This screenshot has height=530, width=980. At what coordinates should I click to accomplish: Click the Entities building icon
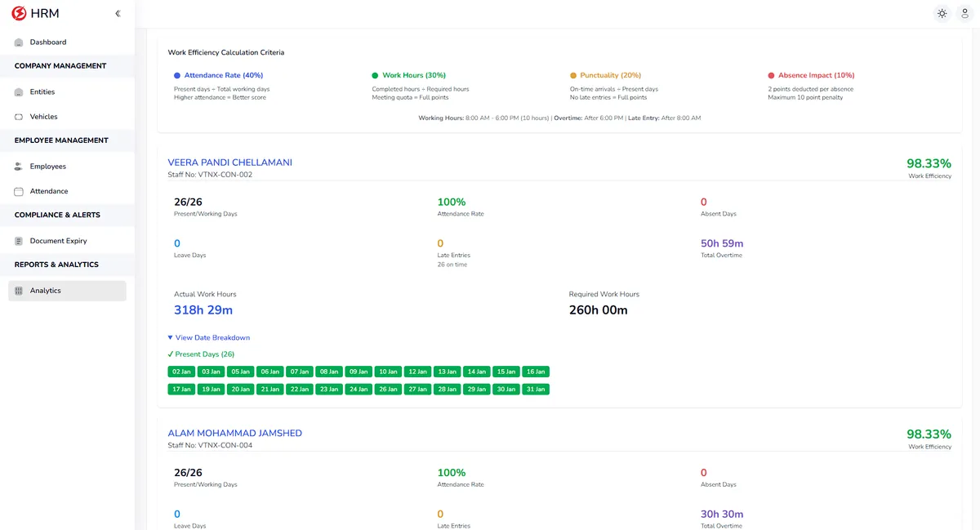pos(19,91)
